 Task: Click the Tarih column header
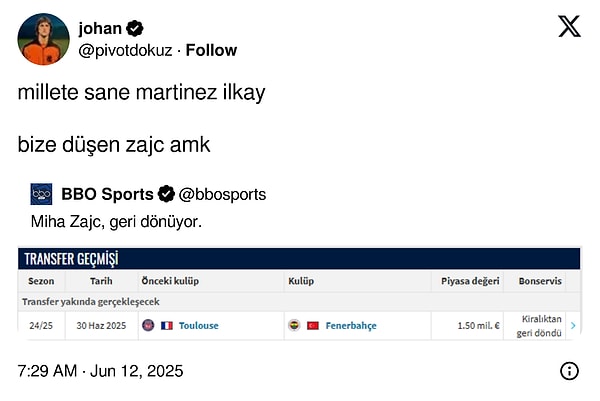[100, 282]
